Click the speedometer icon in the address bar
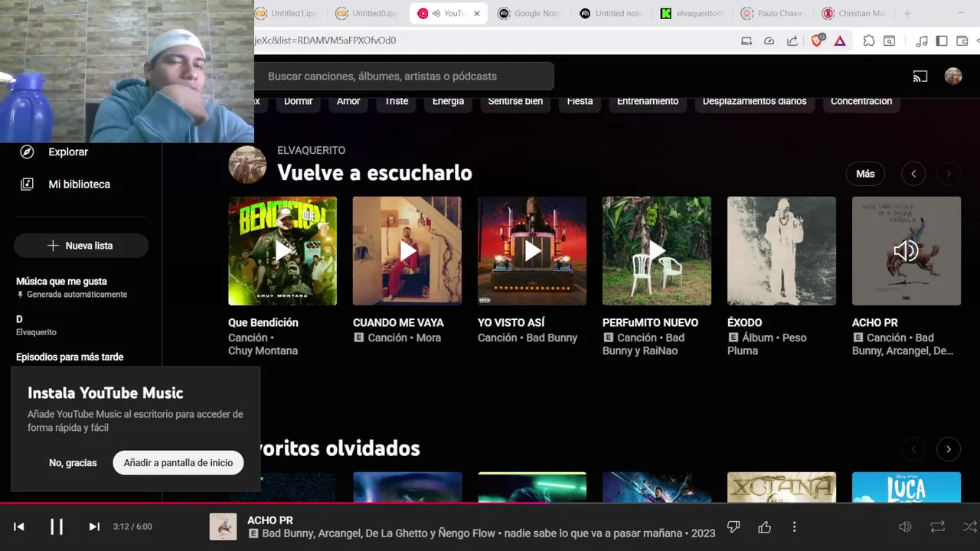Screen dimensions: 980x551 [x=769, y=41]
